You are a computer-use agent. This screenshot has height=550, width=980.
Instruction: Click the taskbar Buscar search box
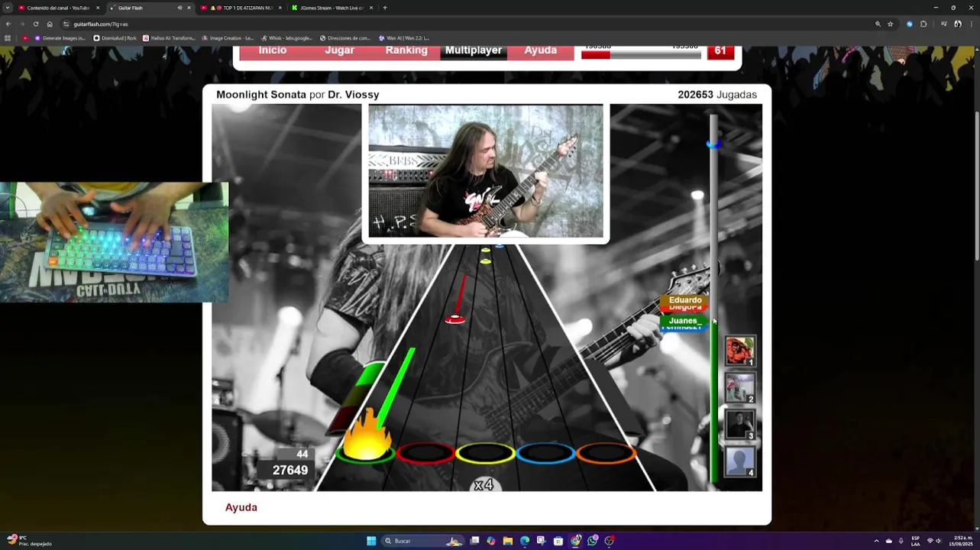click(x=422, y=541)
